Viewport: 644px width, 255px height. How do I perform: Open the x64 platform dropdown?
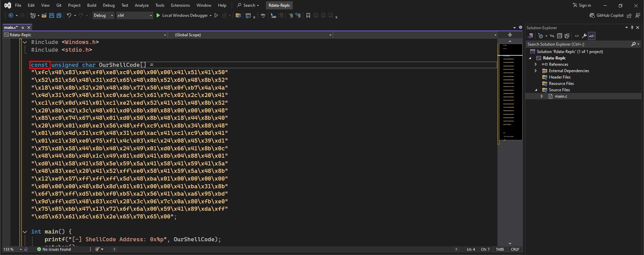[x=135, y=15]
